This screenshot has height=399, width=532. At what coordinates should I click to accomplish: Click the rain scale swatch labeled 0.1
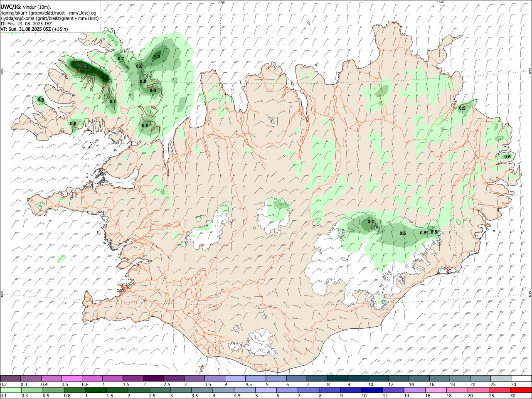point(11,390)
